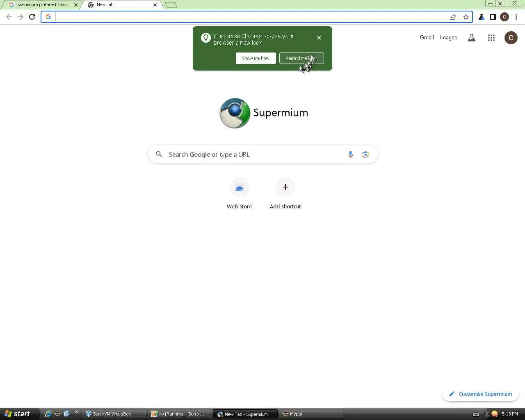Open the Experiments flask icon in the toolbar

click(482, 17)
